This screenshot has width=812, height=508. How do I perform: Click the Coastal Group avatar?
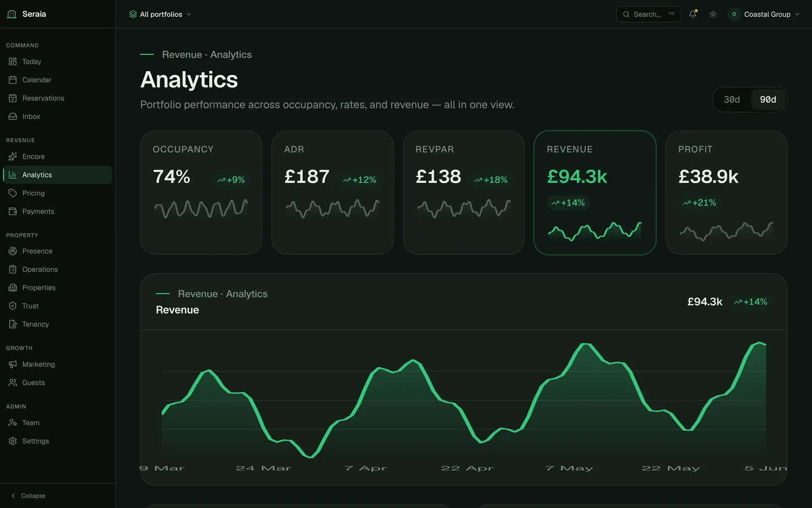[x=734, y=14]
